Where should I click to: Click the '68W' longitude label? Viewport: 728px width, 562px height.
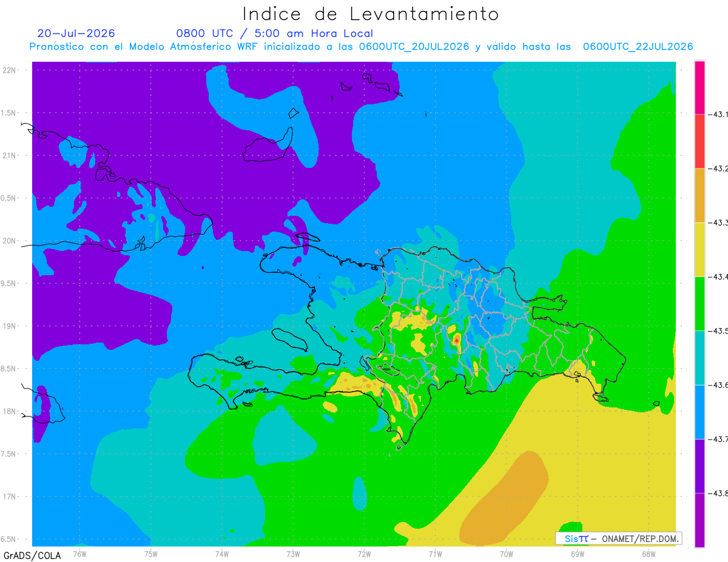tap(648, 553)
